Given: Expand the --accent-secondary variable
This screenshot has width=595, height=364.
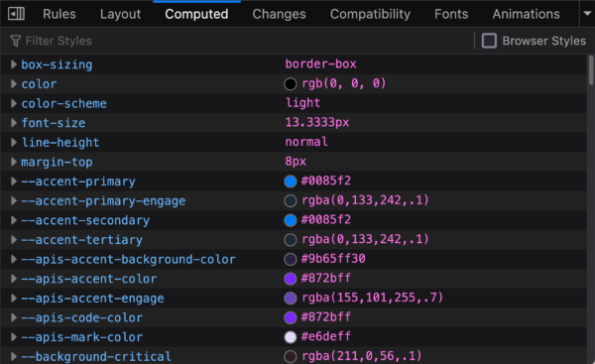Looking at the screenshot, I should tap(14, 220).
